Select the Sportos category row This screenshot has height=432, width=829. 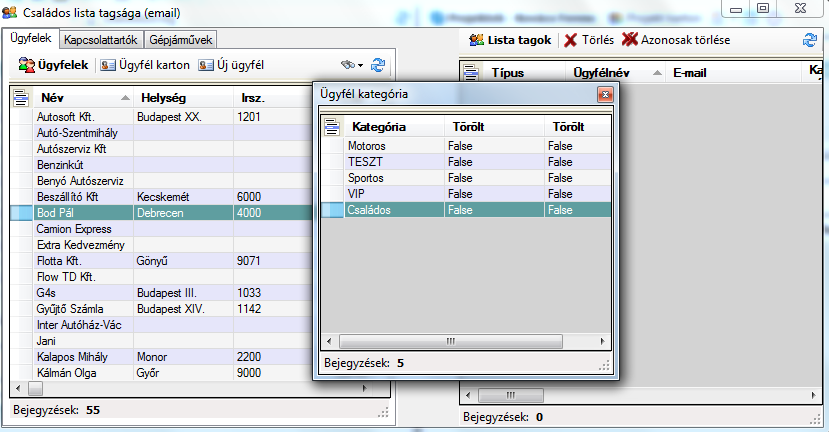tap(466, 178)
